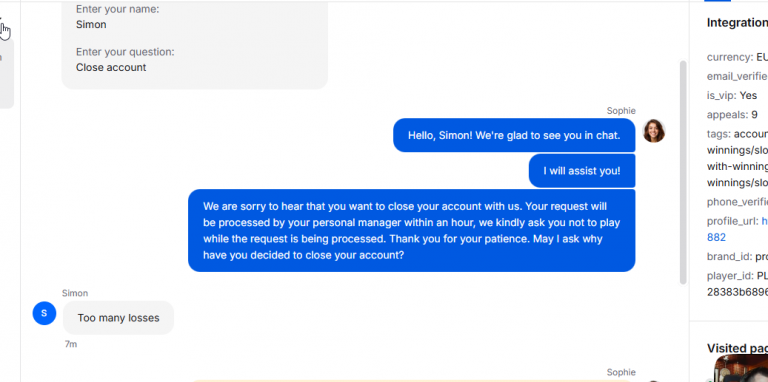Click the Integration panel heading
This screenshot has width=768, height=382.
[x=737, y=23]
